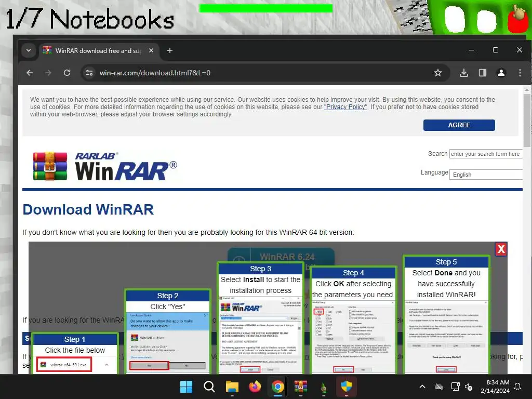The height and width of the screenshot is (399, 532).
Task: Open a new browser tab
Action: 170,50
